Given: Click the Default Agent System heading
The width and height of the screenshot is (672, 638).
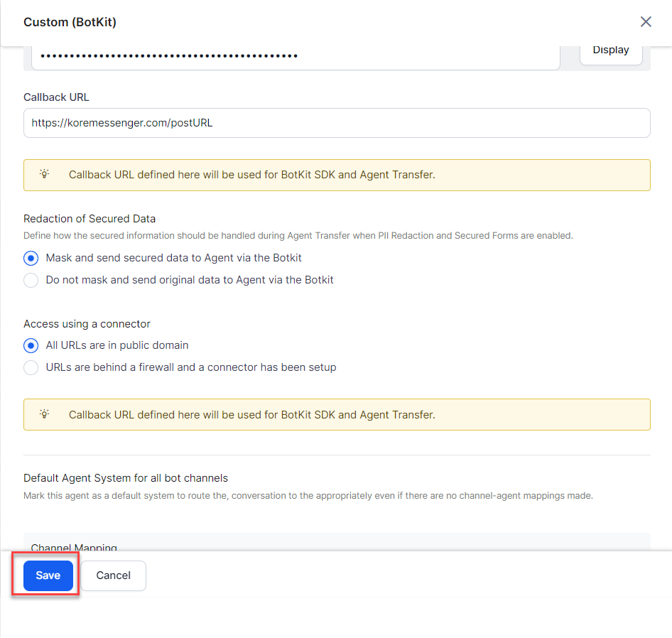Looking at the screenshot, I should 126,478.
